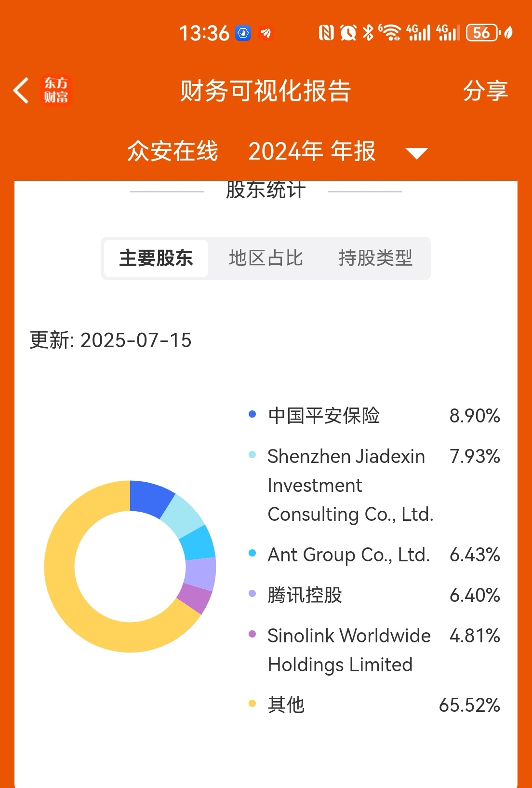The image size is (532, 788).
Task: Select the 众安在线 company name
Action: click(x=173, y=151)
